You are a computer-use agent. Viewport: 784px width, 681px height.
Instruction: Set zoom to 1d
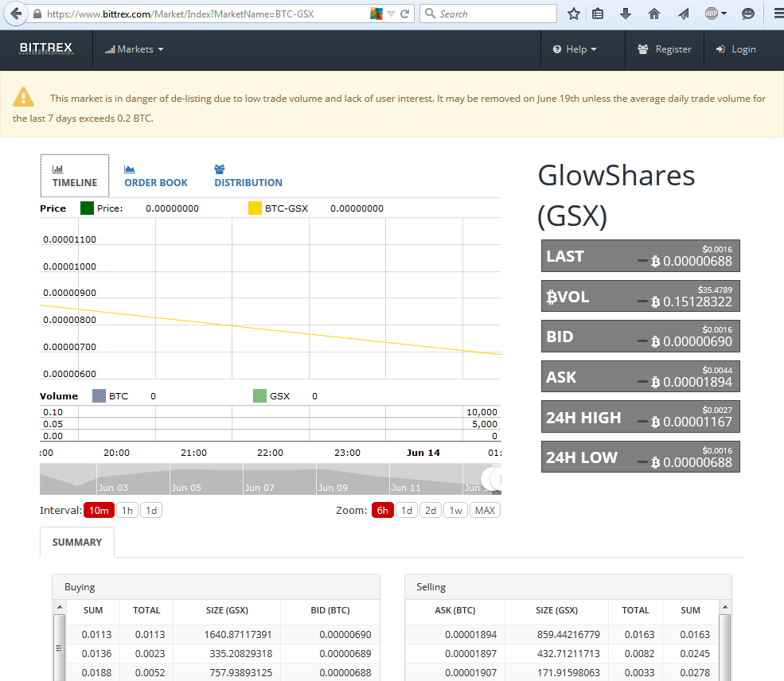pos(407,510)
